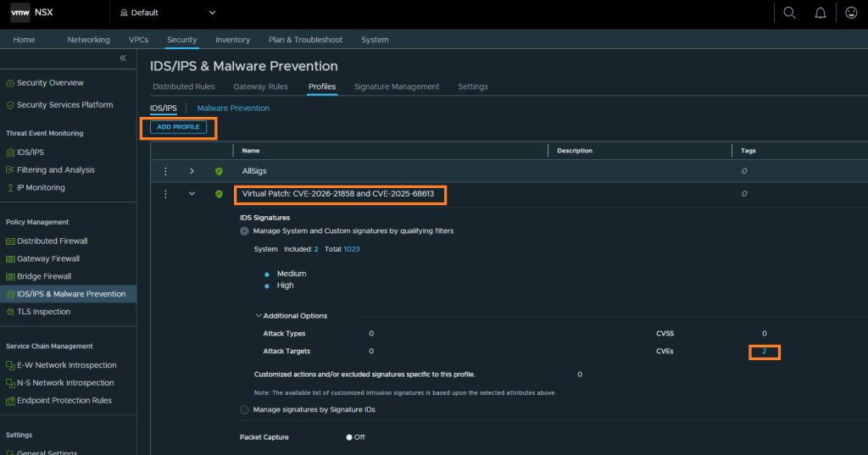Click Virtual Patch CVE-2026-21858 profile name
Screen dimensions: 868x455
coord(338,194)
